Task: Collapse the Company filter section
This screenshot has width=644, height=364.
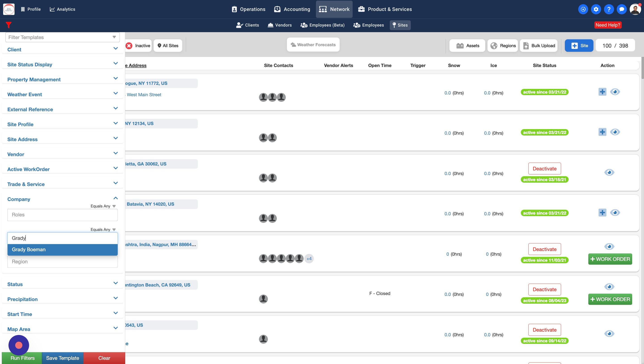Action: point(115,198)
